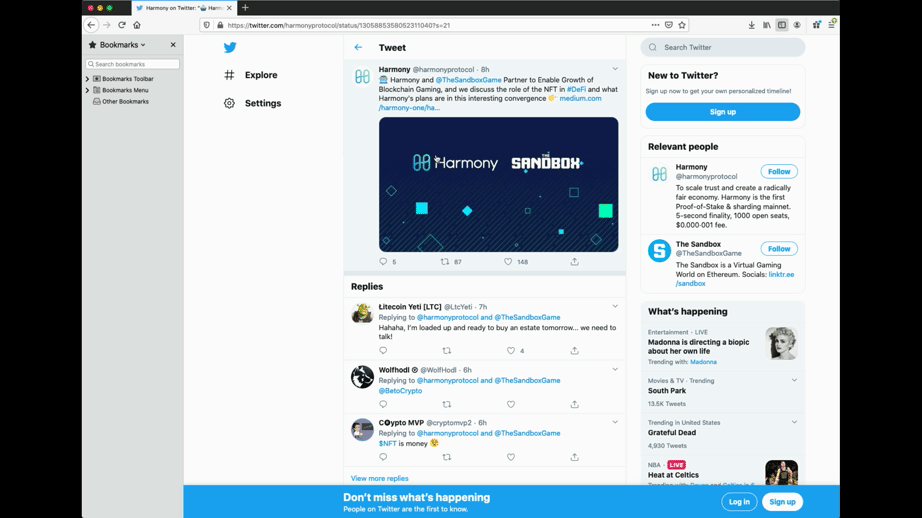This screenshot has height=518, width=922.
Task: Open Firefox library icon
Action: pos(767,25)
